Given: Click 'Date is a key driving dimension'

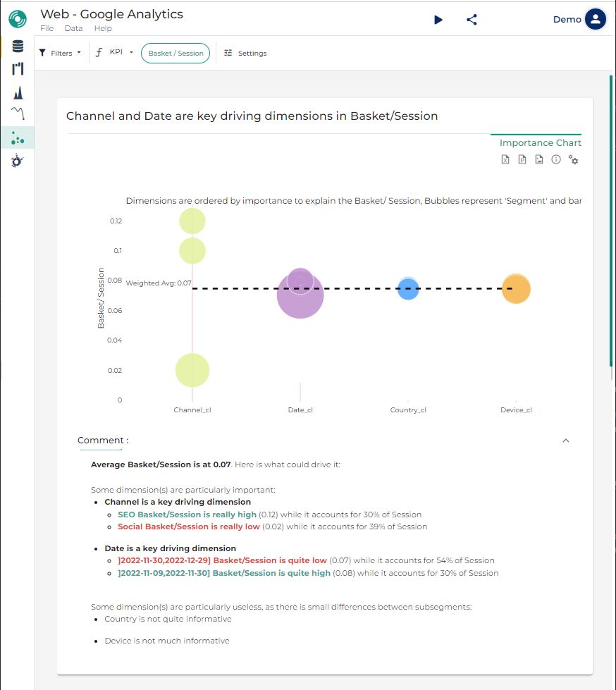Looking at the screenshot, I should 171,548.
